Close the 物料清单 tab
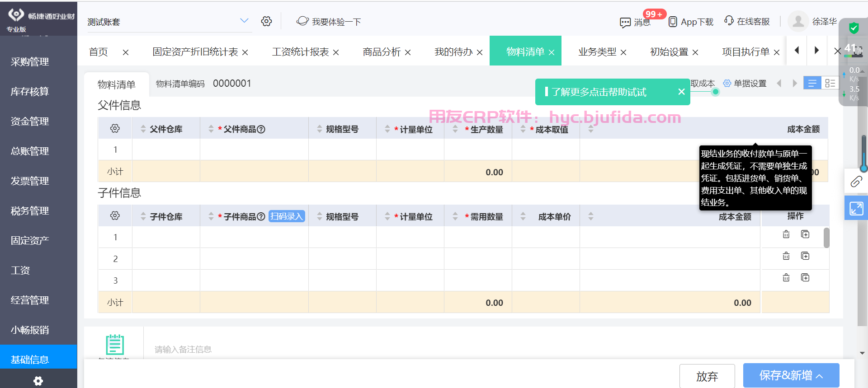This screenshot has height=388, width=868. (552, 52)
